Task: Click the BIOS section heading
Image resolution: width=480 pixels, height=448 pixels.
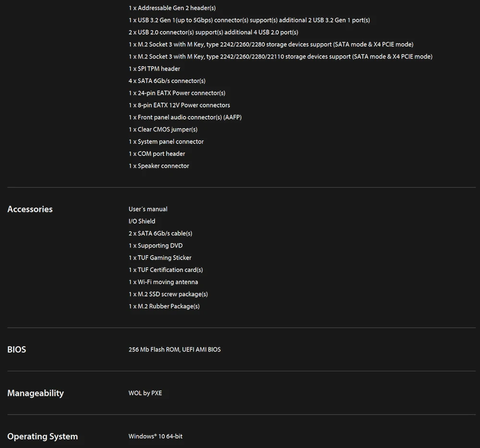Action: point(17,350)
